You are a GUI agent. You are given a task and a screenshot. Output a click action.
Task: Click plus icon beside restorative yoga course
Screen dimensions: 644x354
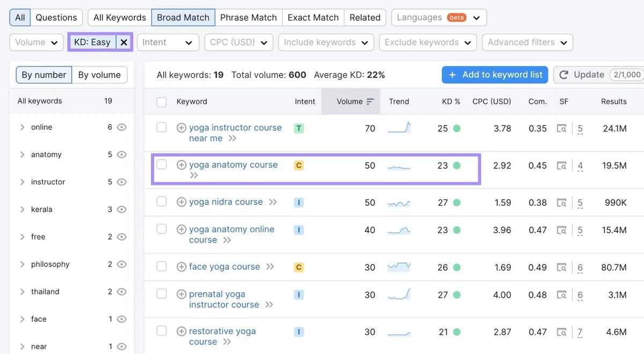pos(181,331)
